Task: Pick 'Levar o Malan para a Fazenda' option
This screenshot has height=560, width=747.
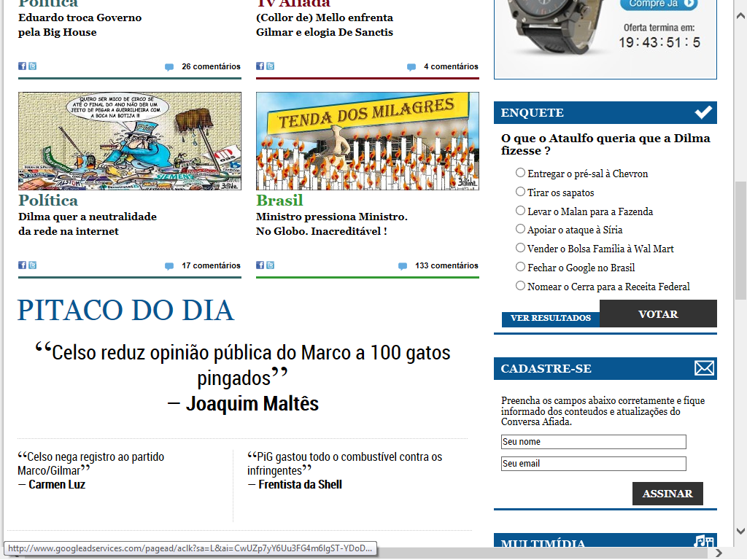Action: 520,211
